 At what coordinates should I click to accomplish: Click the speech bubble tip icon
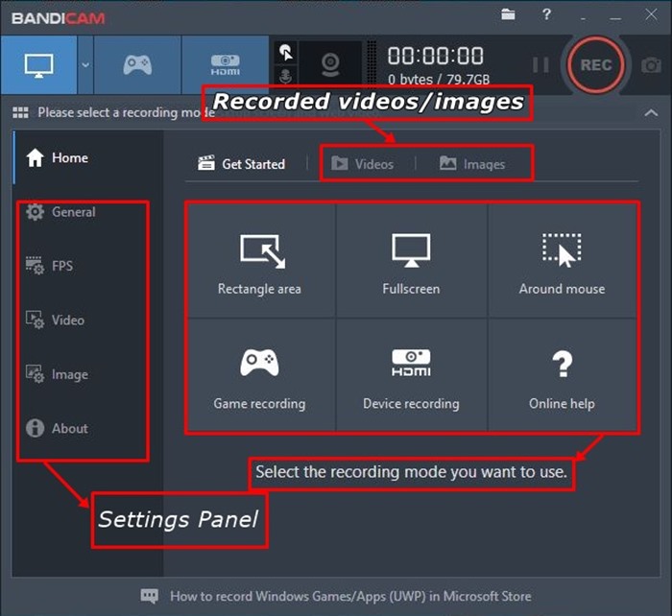pos(149,596)
